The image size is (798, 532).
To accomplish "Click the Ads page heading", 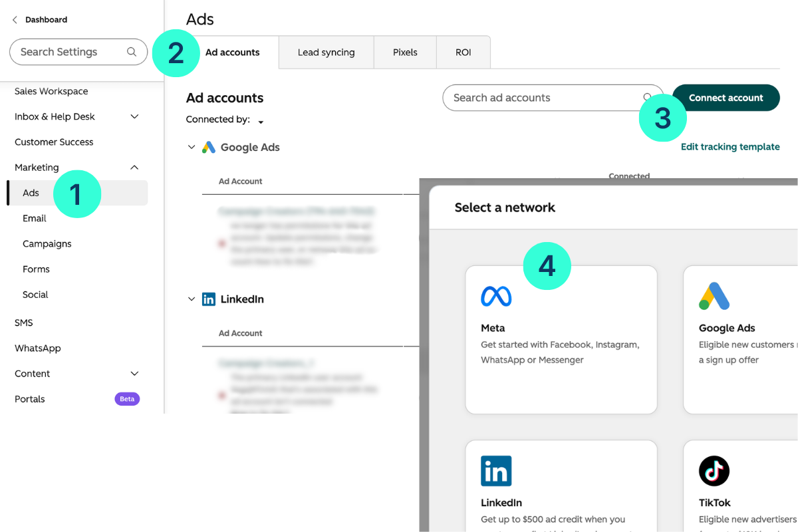I will tap(200, 19).
